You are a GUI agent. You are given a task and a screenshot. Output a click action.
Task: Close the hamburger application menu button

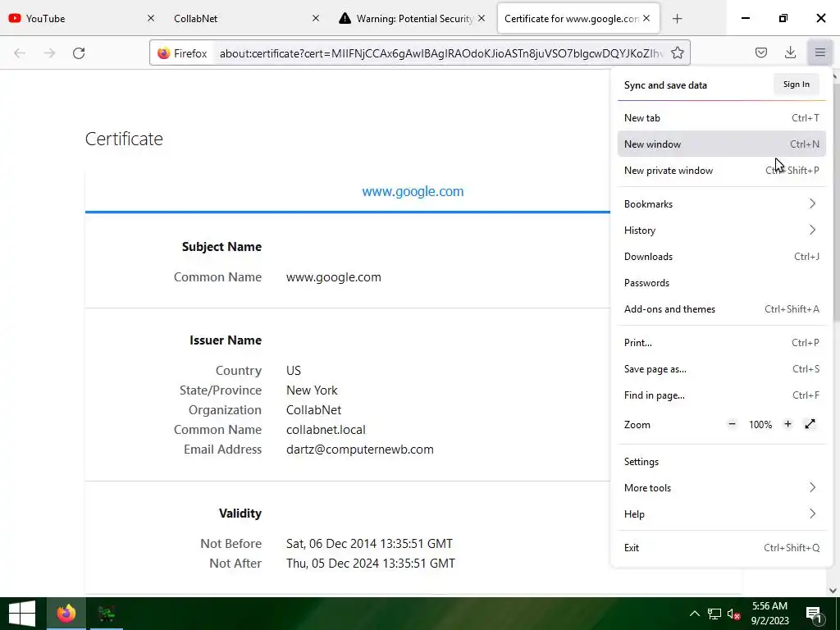[819, 52]
